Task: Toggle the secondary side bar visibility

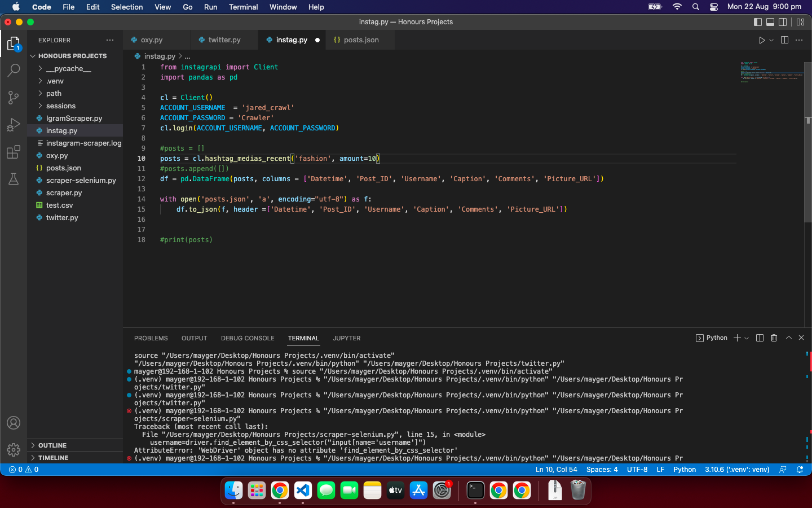Action: pos(783,22)
